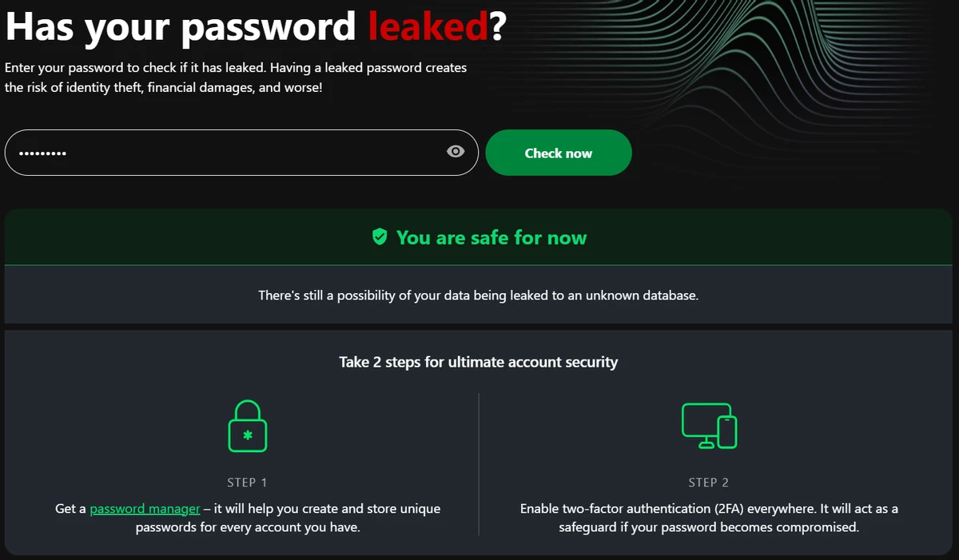
Task: Click the desktop and phone devices icon
Action: tap(709, 426)
